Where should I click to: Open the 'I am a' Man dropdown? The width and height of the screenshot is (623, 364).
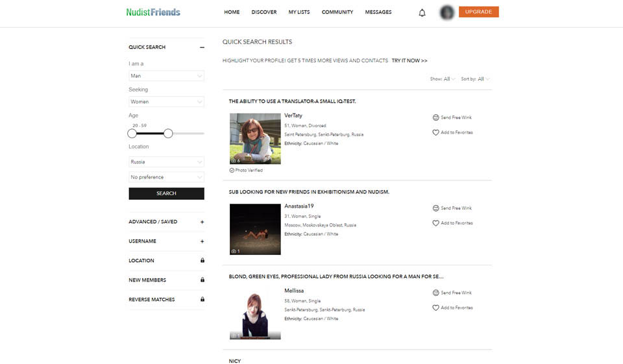166,76
